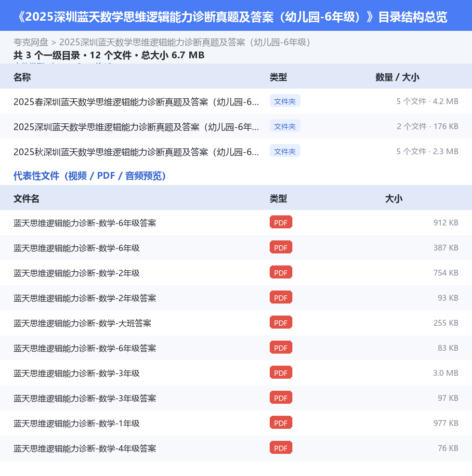Viewport: 472px width, 476px height.
Task: Click the 代表性文件 section heading
Action: click(x=90, y=176)
